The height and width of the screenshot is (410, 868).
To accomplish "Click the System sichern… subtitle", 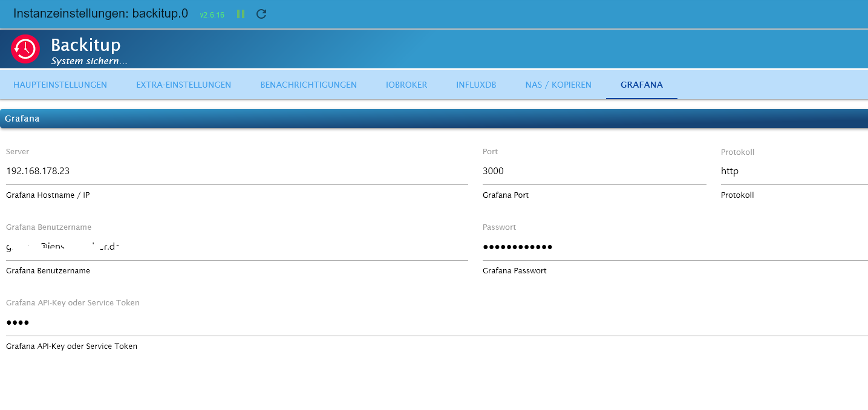I will [89, 61].
